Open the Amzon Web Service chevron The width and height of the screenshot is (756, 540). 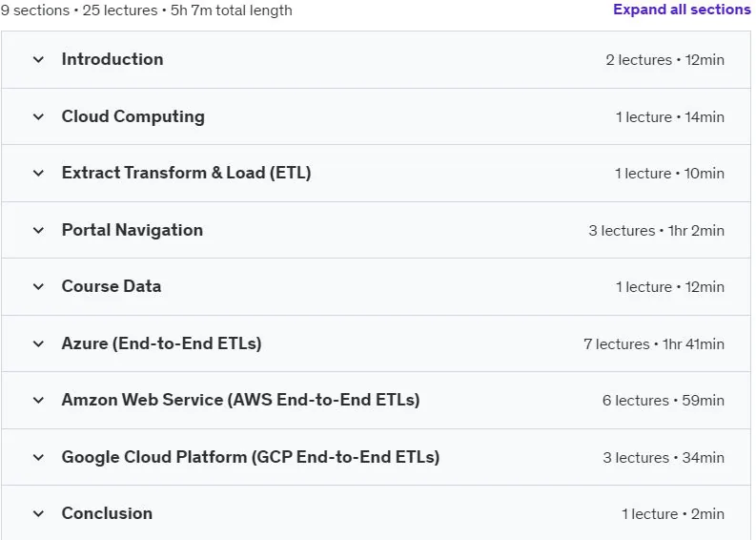pos(38,400)
